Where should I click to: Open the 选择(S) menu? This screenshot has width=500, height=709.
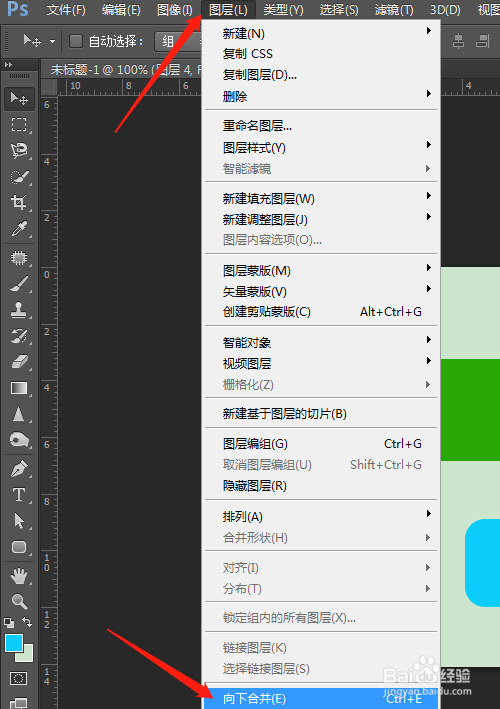339,9
